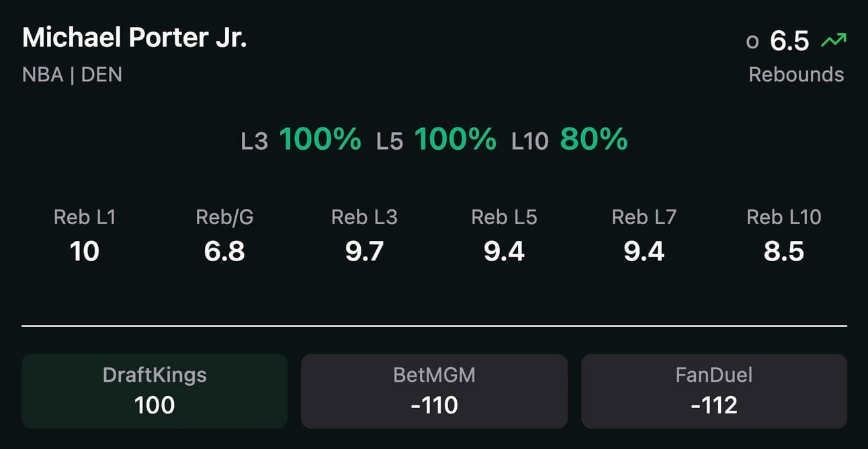
Task: Select the BetMGM -110 odds card
Action: click(434, 391)
